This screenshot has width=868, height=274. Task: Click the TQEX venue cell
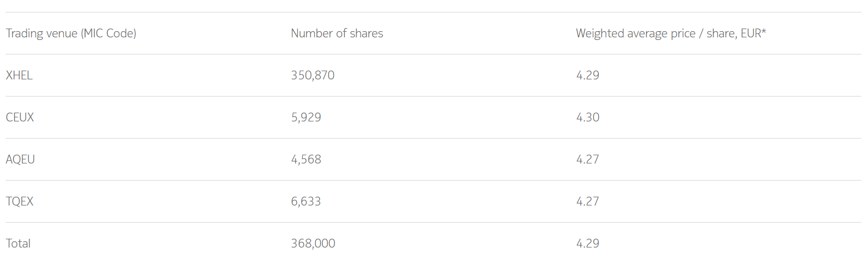pos(20,201)
